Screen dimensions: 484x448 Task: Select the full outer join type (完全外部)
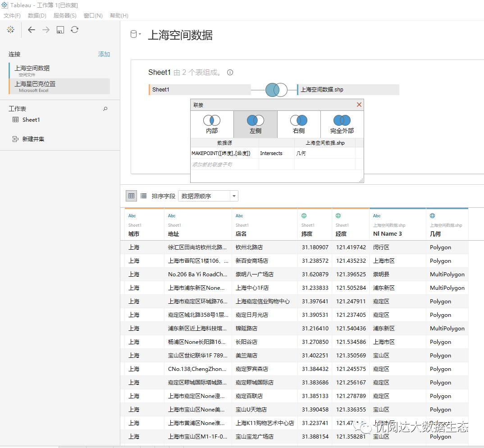(x=342, y=124)
